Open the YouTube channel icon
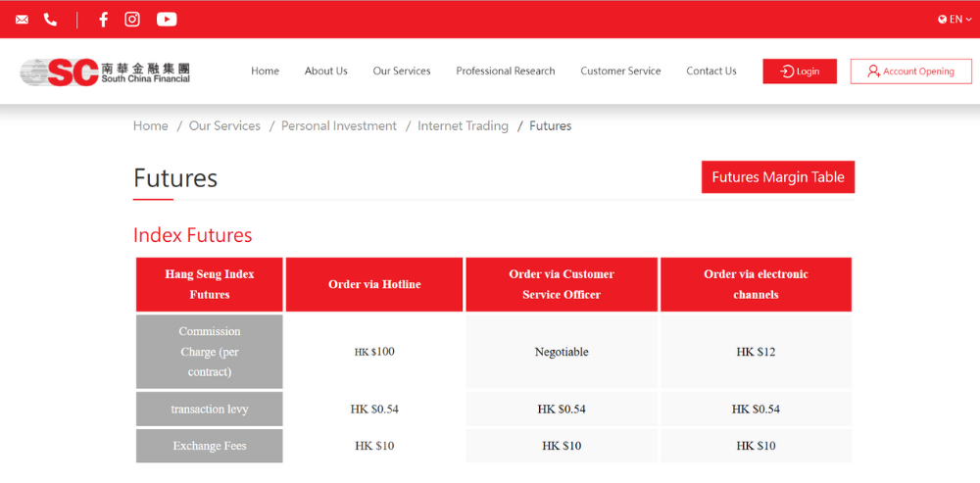 click(167, 20)
